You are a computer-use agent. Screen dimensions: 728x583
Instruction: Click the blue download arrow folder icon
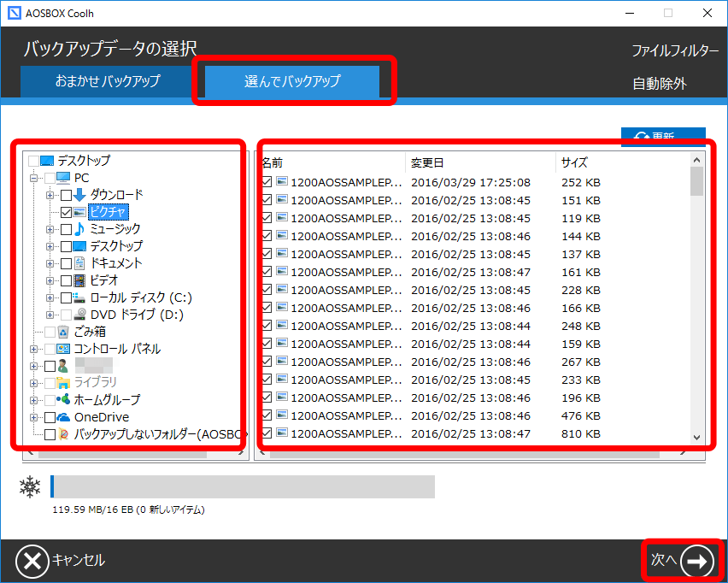pyautogui.click(x=79, y=195)
